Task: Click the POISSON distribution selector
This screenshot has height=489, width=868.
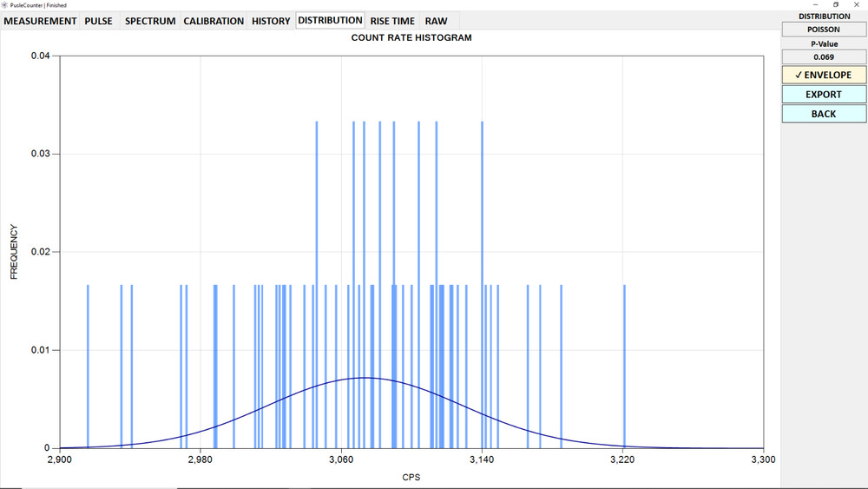Action: (x=824, y=30)
